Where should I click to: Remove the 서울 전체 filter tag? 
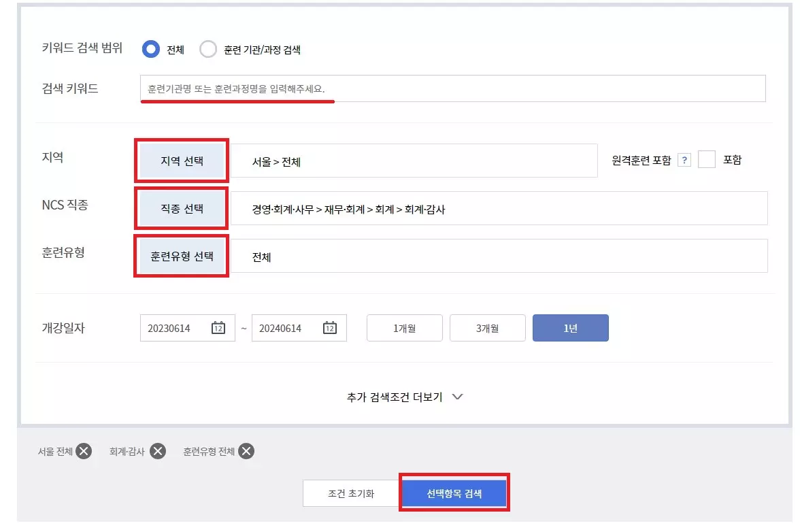83,450
